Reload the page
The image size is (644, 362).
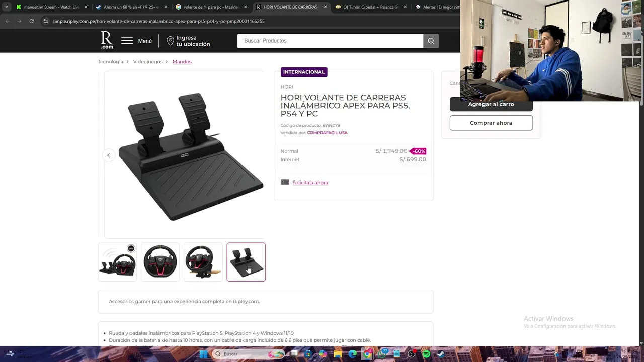31,21
